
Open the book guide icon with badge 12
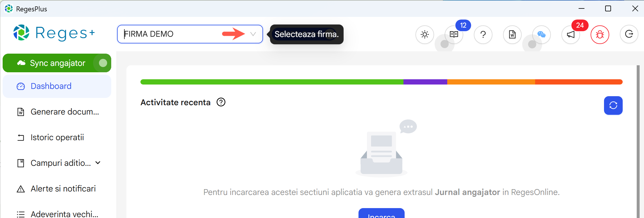(454, 35)
